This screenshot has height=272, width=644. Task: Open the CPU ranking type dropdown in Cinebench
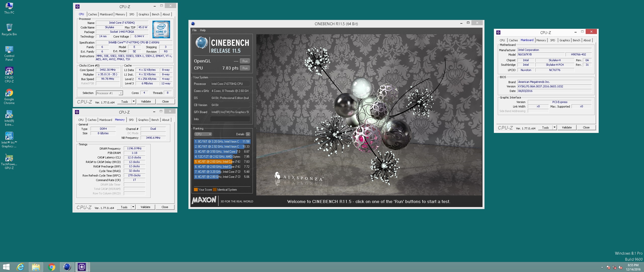[x=203, y=134]
